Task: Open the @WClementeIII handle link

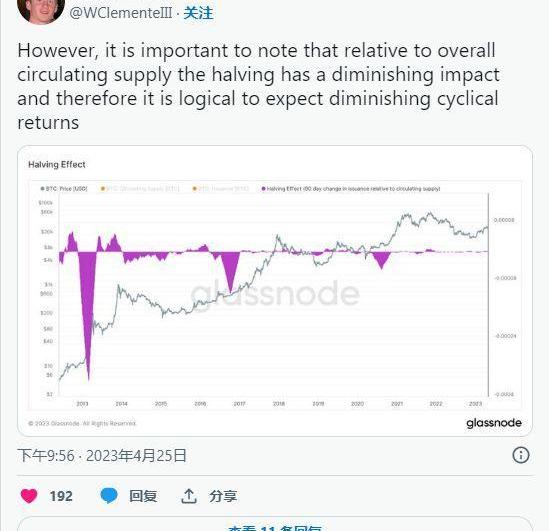Action: tap(121, 13)
